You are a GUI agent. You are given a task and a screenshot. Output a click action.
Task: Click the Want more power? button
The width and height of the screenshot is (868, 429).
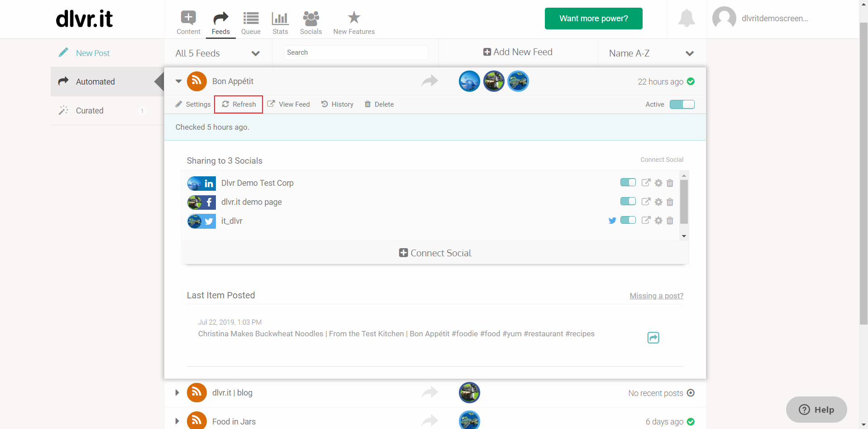[593, 19]
